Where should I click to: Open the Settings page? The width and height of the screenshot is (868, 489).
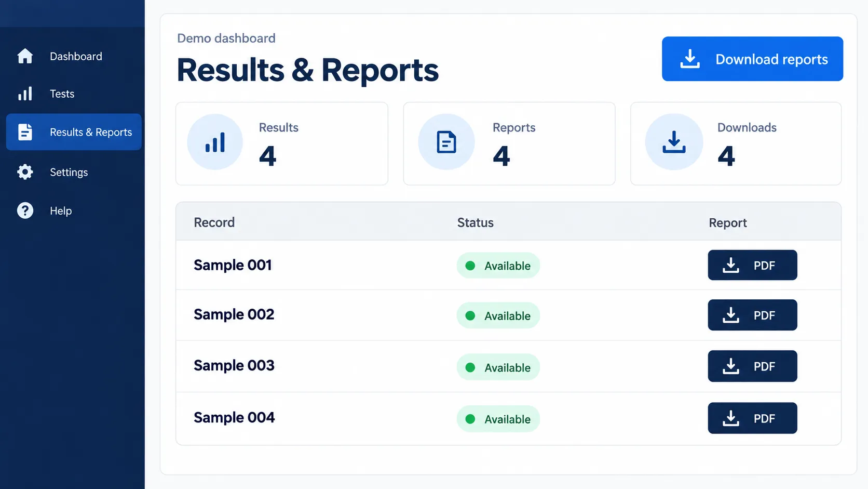74,172
